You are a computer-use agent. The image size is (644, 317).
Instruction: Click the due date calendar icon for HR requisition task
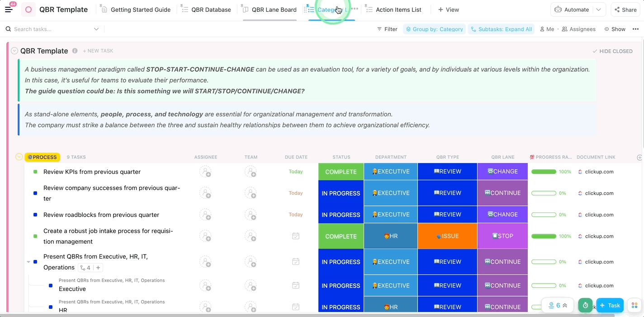(x=296, y=236)
